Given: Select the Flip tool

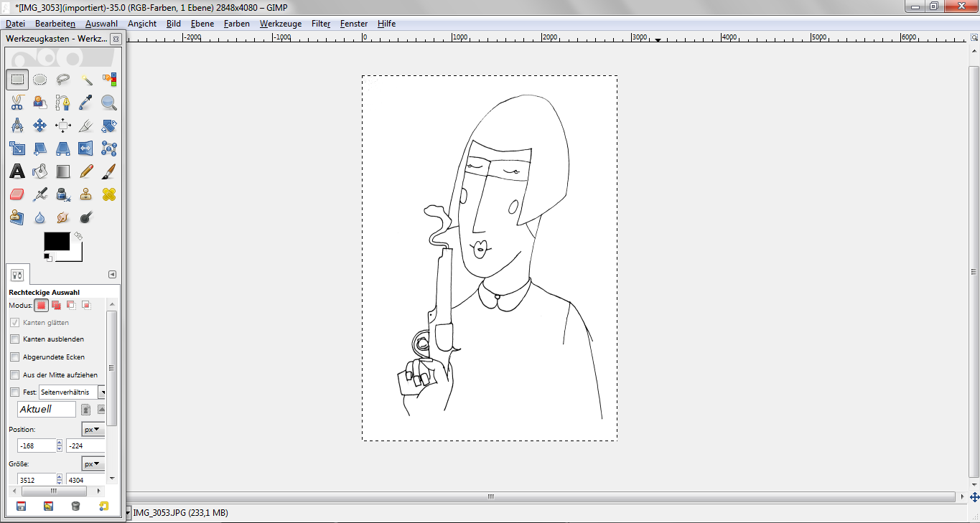Looking at the screenshot, I should click(86, 149).
